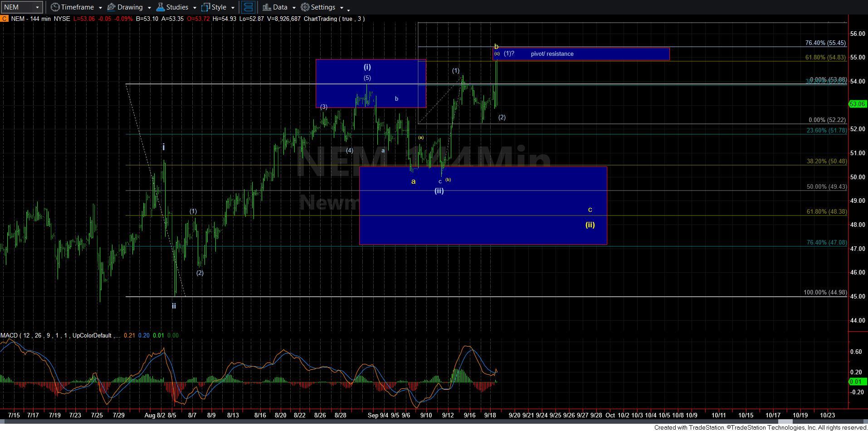Expand the Timeframe dropdown arrow
This screenshot has width=868, height=431.
pos(99,8)
